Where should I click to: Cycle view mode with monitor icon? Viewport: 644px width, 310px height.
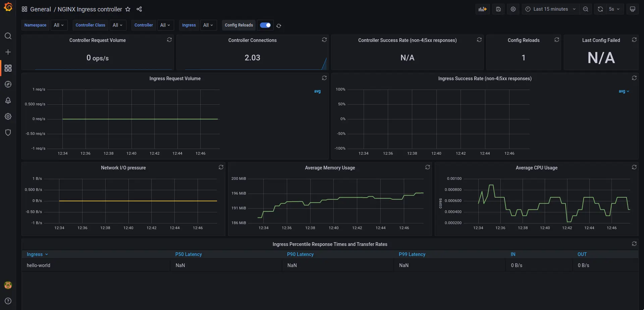tap(633, 9)
